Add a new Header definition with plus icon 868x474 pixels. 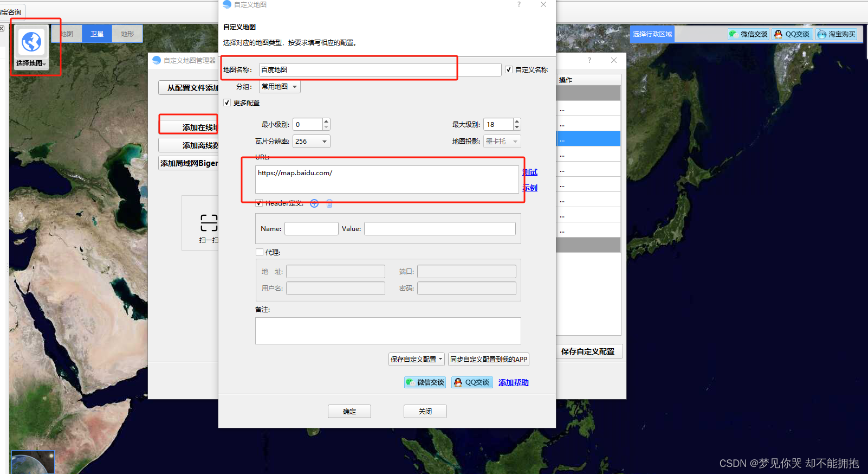314,203
